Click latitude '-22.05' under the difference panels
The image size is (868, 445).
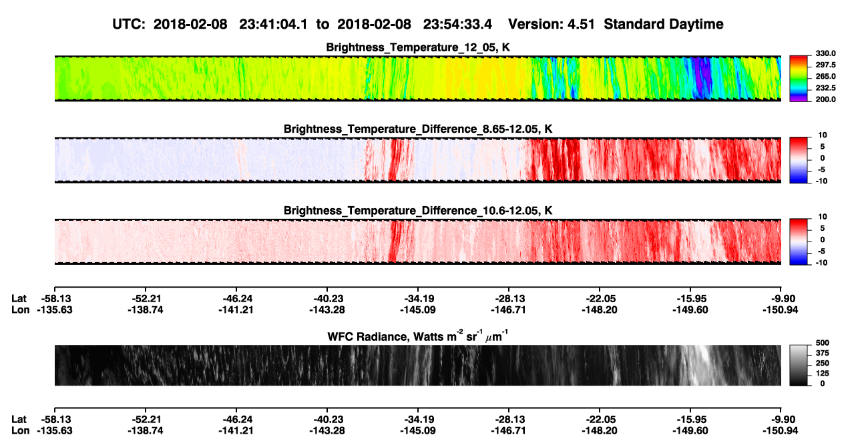pos(600,298)
